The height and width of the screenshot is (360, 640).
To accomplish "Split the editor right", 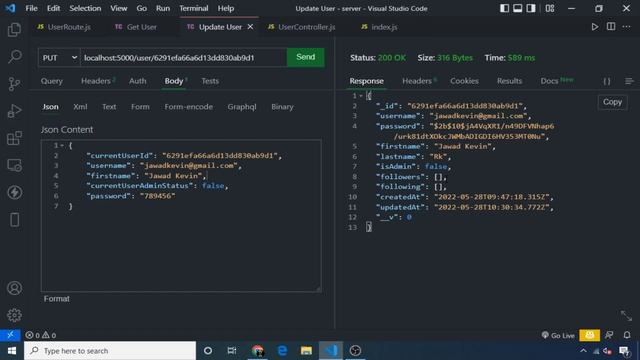I will pos(611,27).
